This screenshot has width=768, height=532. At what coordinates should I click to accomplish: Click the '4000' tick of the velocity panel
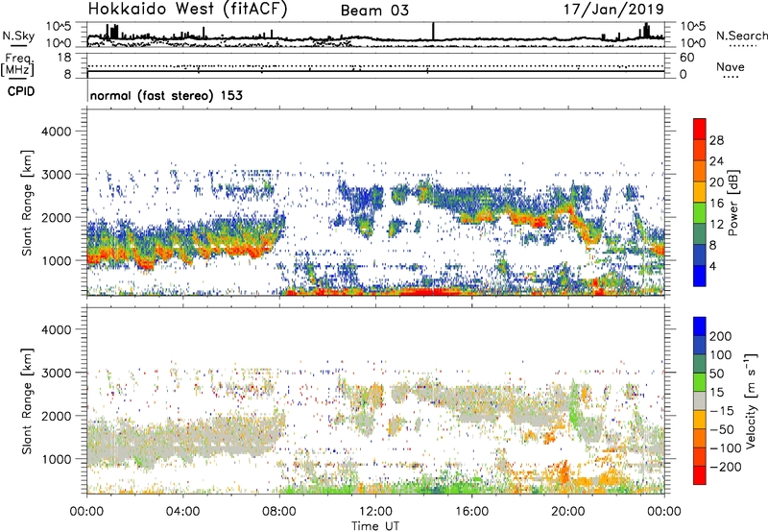click(57, 329)
